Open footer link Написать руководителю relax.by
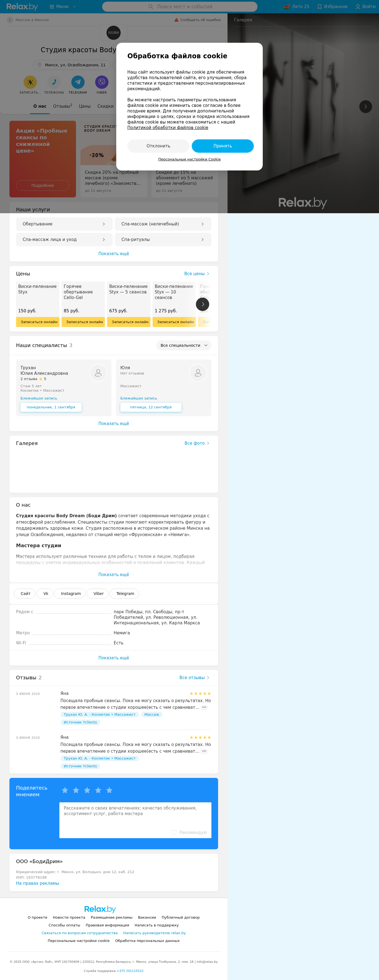 (x=154, y=933)
